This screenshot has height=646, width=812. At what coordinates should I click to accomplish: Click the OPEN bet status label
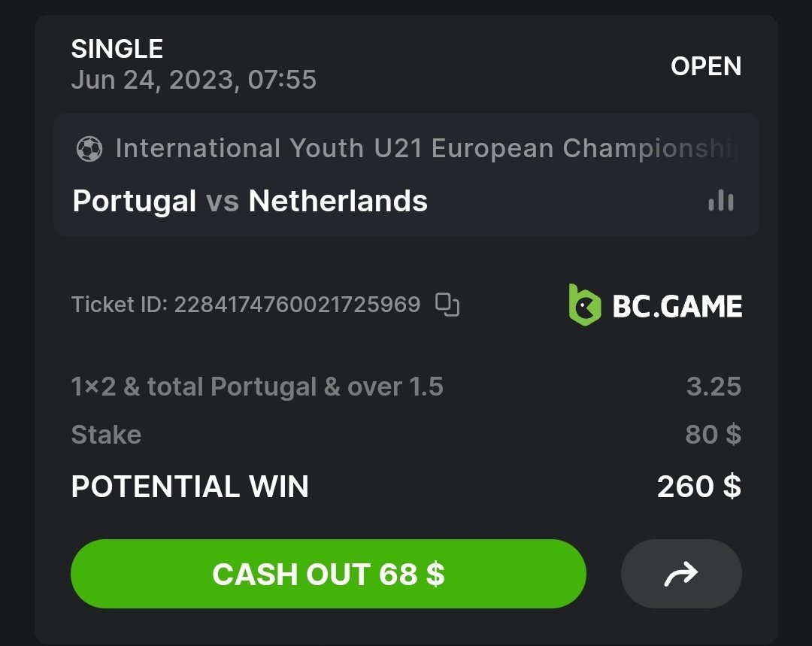pos(705,66)
